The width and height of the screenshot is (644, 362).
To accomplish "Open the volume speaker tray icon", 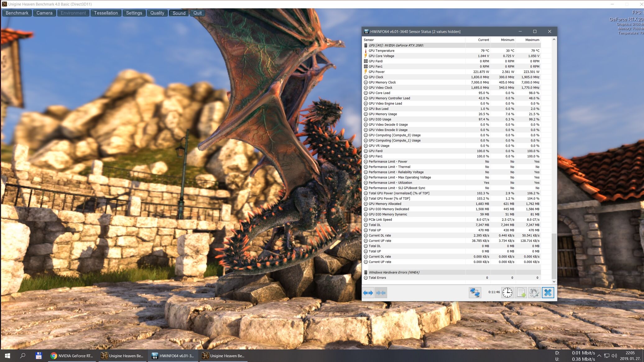I will click(x=614, y=356).
